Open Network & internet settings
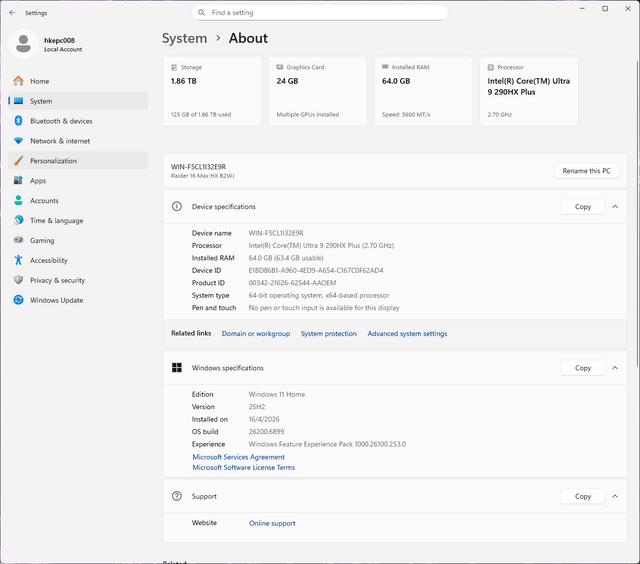The height and width of the screenshot is (564, 640). [x=78, y=141]
